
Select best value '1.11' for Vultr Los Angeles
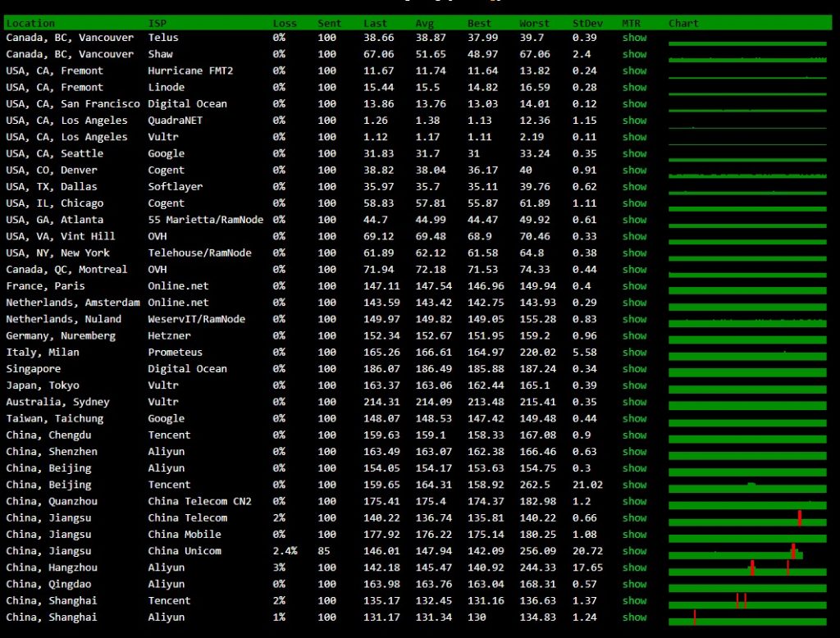(x=479, y=137)
